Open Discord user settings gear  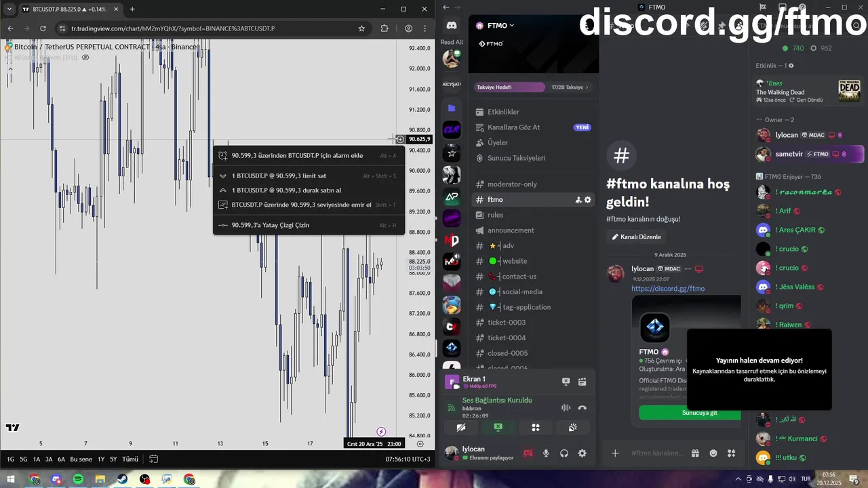click(x=582, y=453)
